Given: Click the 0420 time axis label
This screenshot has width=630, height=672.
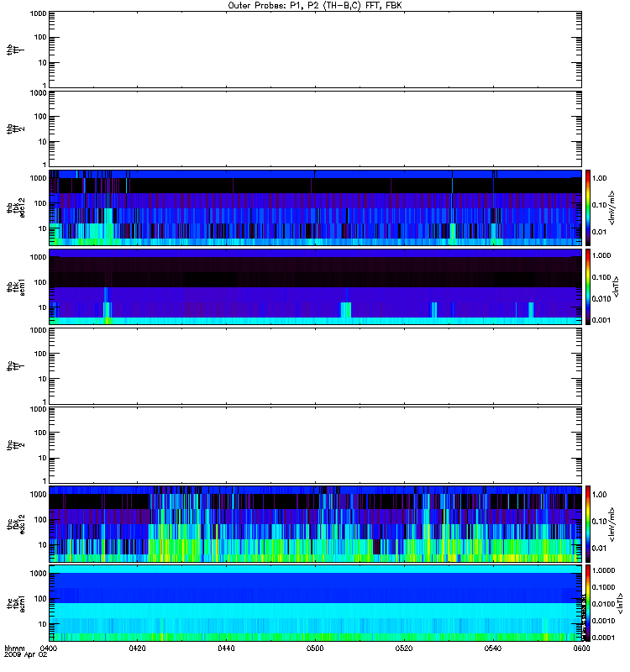Looking at the screenshot, I should click(138, 648).
